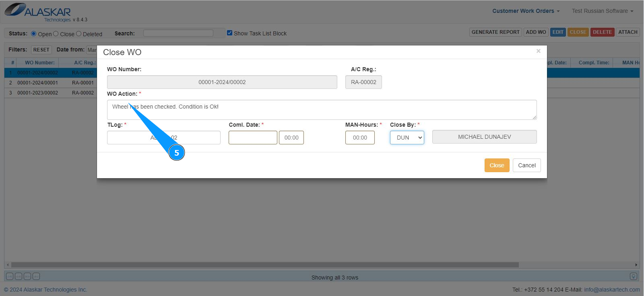Expand the Customer Work Orders menu
The width and height of the screenshot is (644, 296).
526,11
